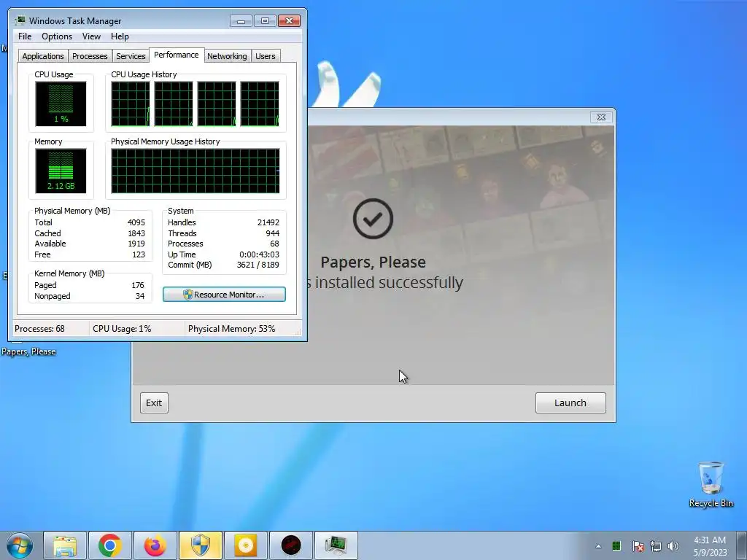Click status bar text CPU Usage: 1%

pos(122,329)
